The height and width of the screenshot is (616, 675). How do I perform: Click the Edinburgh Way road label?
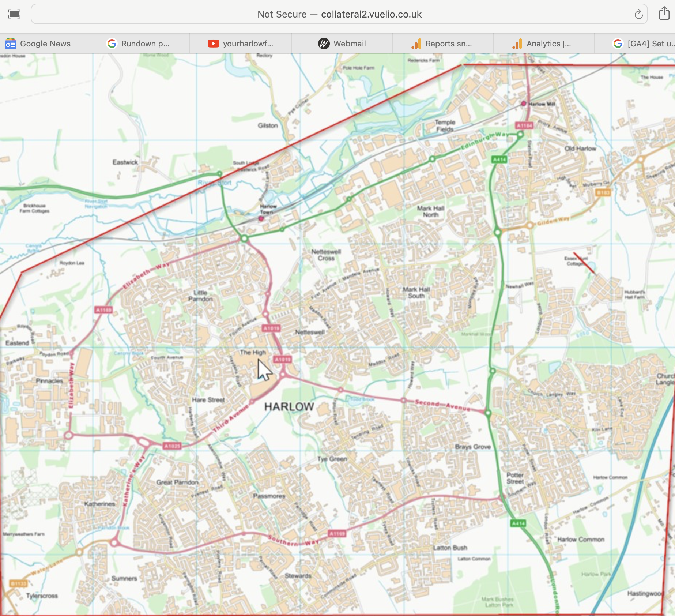coord(485,140)
